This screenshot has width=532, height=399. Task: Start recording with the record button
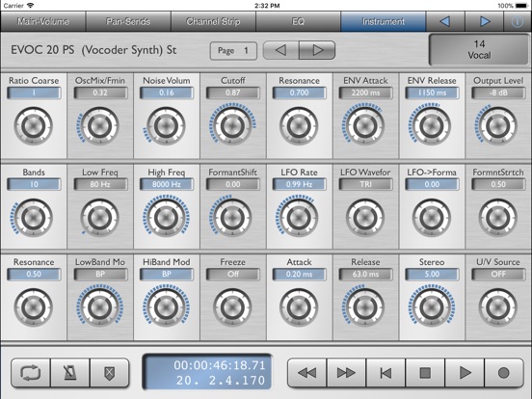pyautogui.click(x=504, y=373)
